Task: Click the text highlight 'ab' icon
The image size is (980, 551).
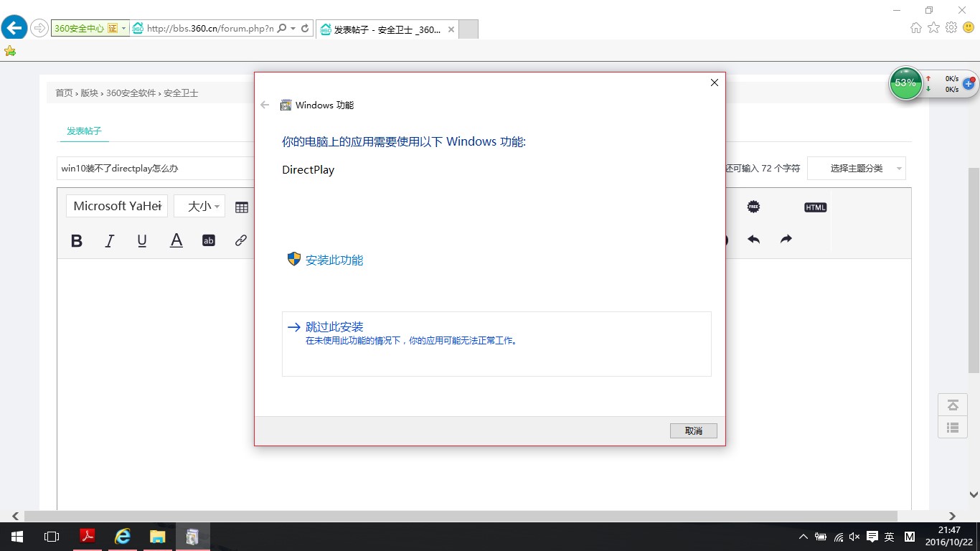Action: click(209, 241)
